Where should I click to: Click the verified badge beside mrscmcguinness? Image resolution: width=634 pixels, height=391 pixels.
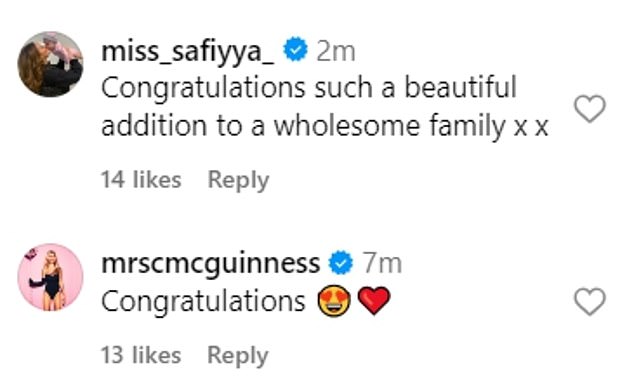click(x=340, y=262)
